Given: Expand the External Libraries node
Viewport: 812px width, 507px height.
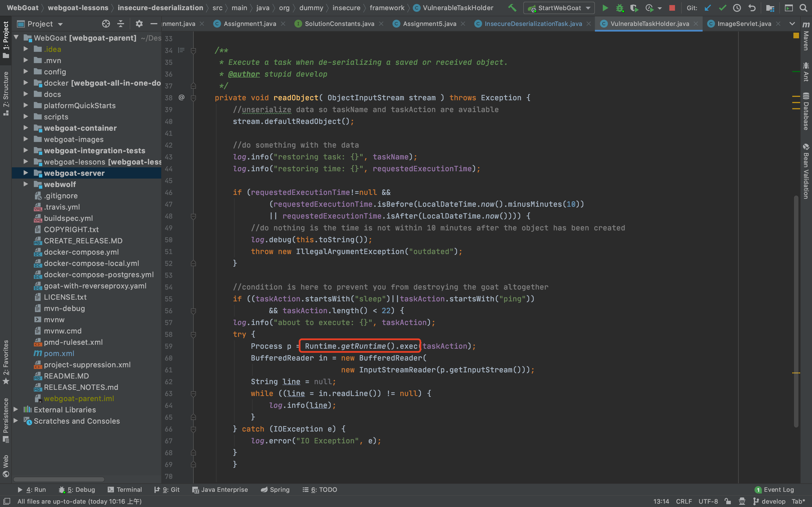Looking at the screenshot, I should (16, 410).
